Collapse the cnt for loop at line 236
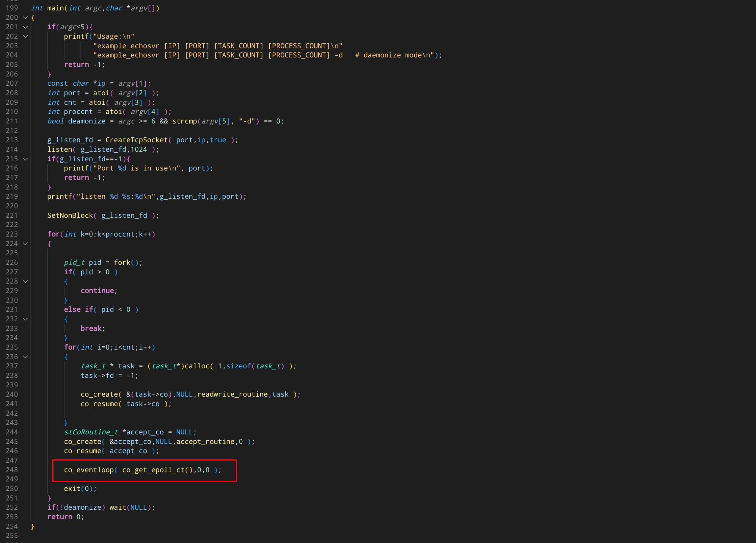756x543 pixels. [25, 356]
